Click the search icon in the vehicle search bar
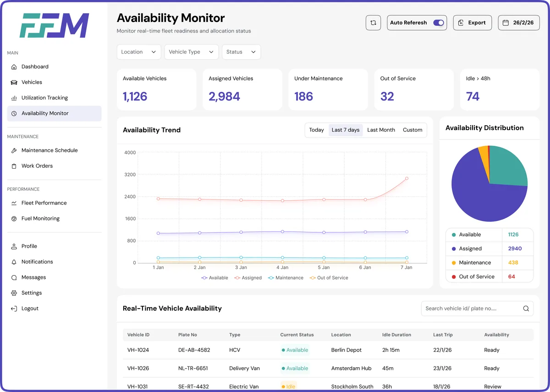 pos(526,309)
